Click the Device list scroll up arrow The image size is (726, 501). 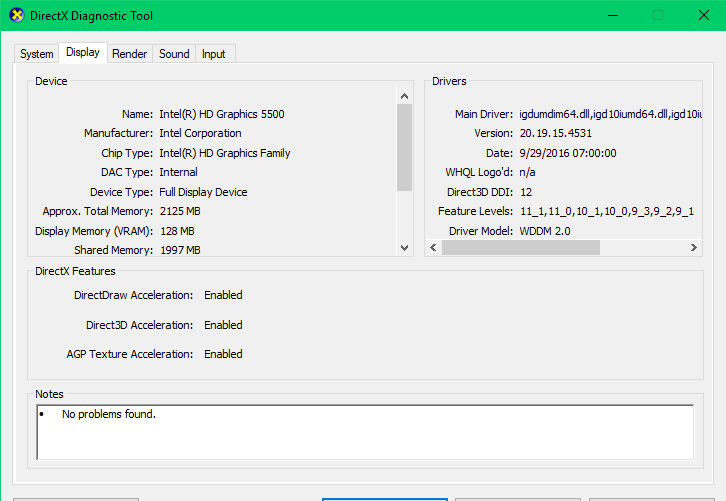(x=404, y=96)
